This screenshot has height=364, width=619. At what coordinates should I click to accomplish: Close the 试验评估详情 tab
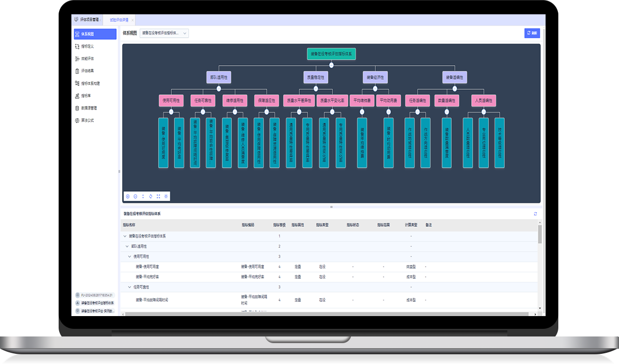pos(133,20)
